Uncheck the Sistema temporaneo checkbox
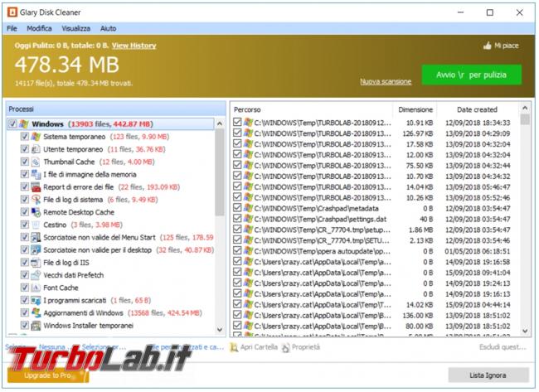Screen dimensions: 539x392 point(24,137)
